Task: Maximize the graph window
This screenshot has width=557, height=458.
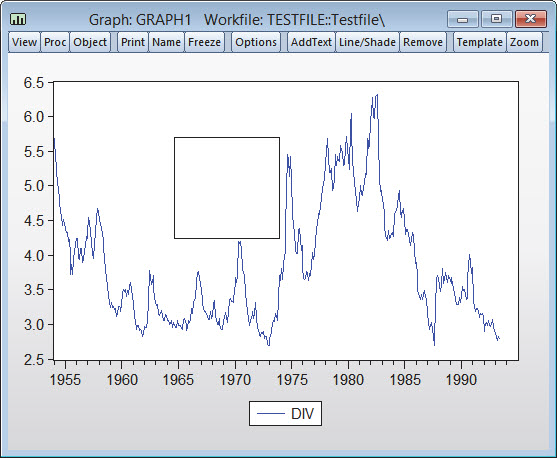Action: (x=496, y=19)
